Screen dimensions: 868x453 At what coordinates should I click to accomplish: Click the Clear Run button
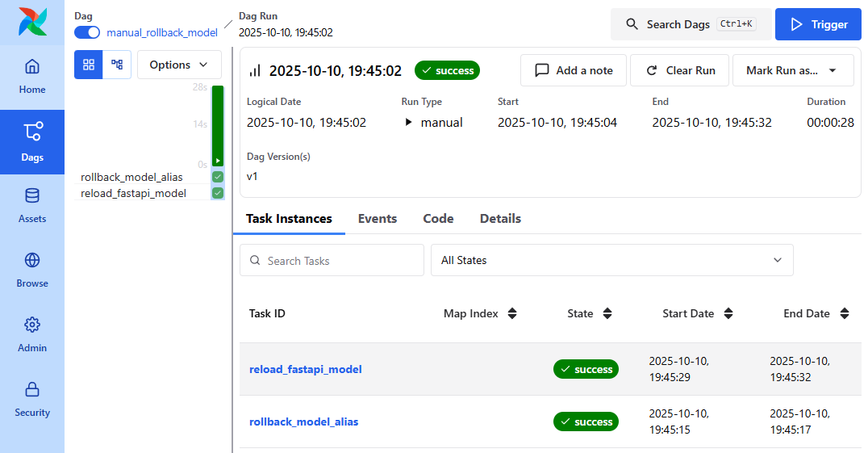tap(680, 70)
